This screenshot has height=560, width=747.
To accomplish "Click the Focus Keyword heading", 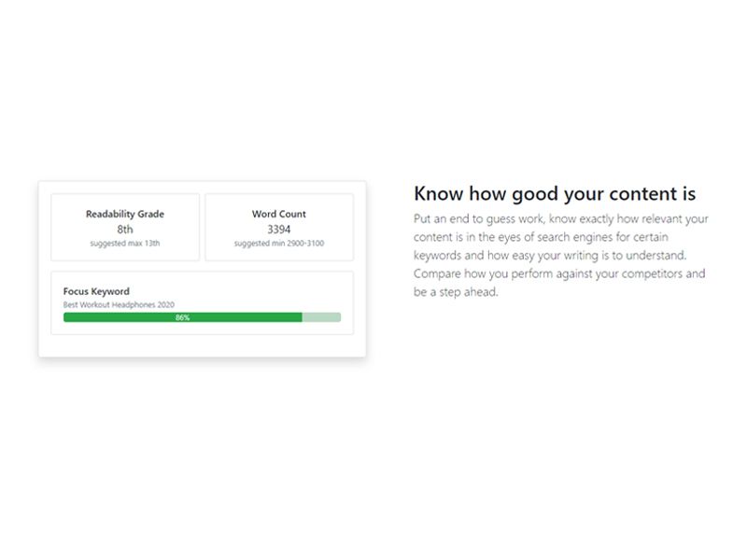I will (x=96, y=291).
